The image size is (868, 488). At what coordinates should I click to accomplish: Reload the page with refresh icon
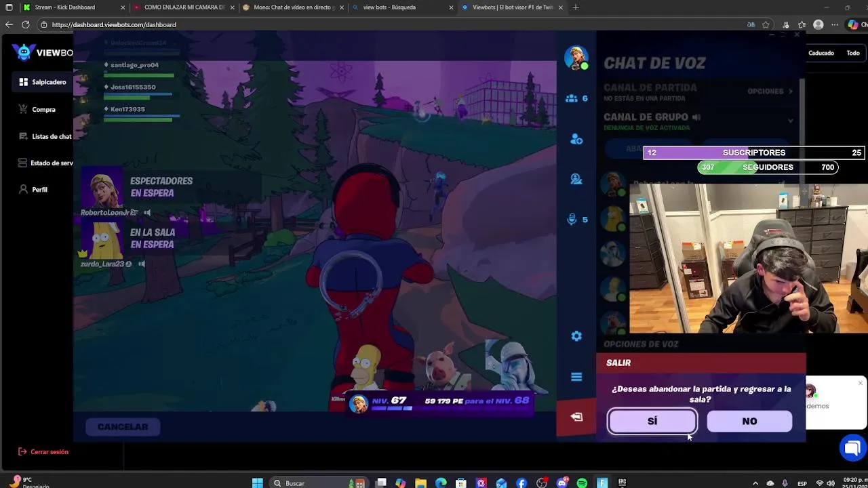[25, 24]
